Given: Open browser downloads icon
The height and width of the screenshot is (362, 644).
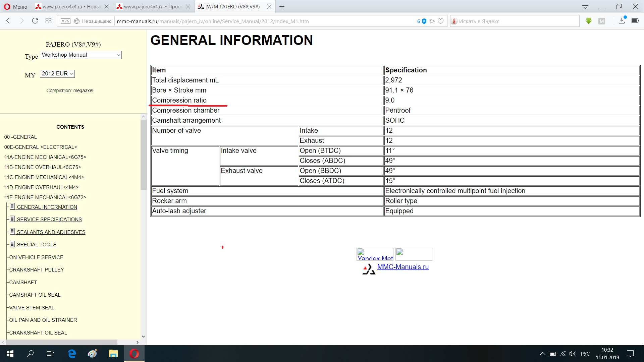Looking at the screenshot, I should click(622, 21).
